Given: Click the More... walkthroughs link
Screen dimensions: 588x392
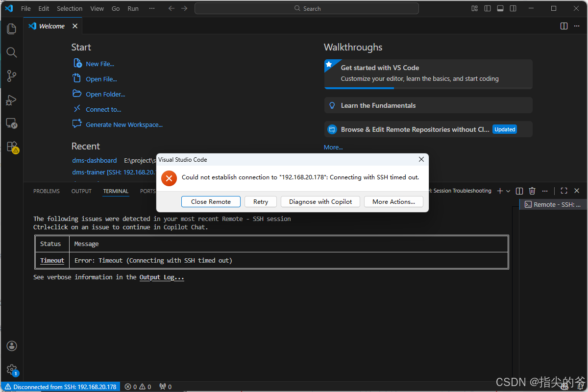Looking at the screenshot, I should [333, 147].
